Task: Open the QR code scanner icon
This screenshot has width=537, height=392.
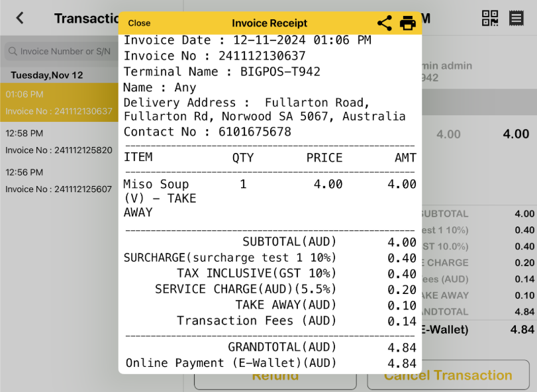Action: (x=490, y=18)
